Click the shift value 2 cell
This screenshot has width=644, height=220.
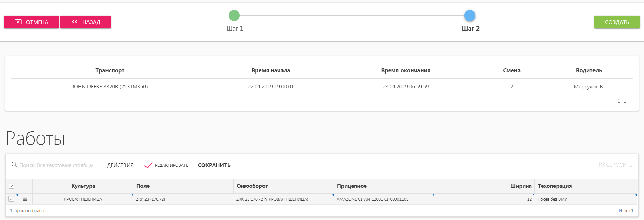click(511, 87)
